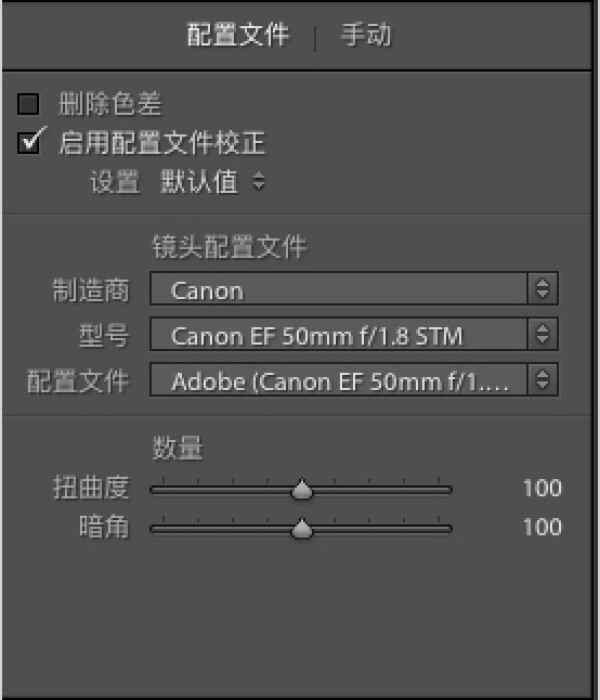Click the 暗角 value 100 field
The image size is (600, 700).
pyautogui.click(x=542, y=527)
